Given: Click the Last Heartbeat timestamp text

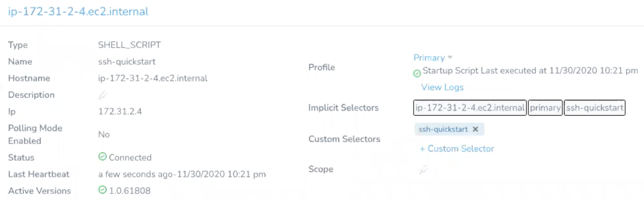Looking at the screenshot, I should pos(182,174).
